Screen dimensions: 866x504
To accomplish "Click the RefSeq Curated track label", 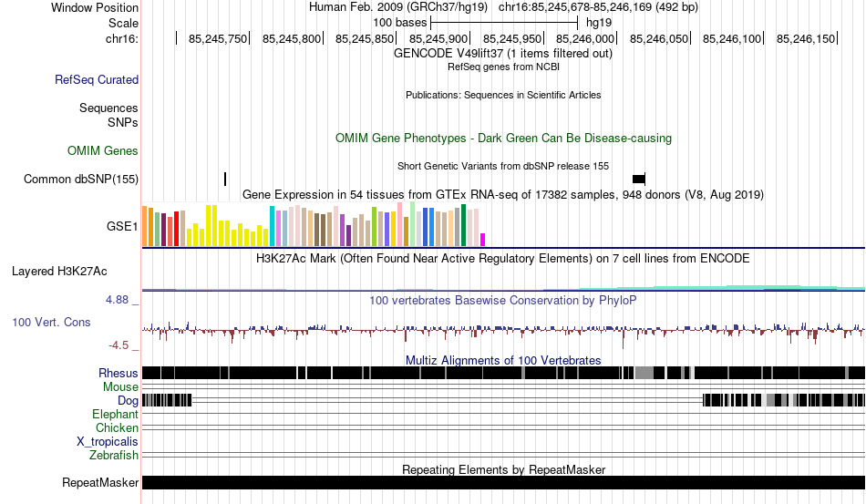I will (x=96, y=80).
